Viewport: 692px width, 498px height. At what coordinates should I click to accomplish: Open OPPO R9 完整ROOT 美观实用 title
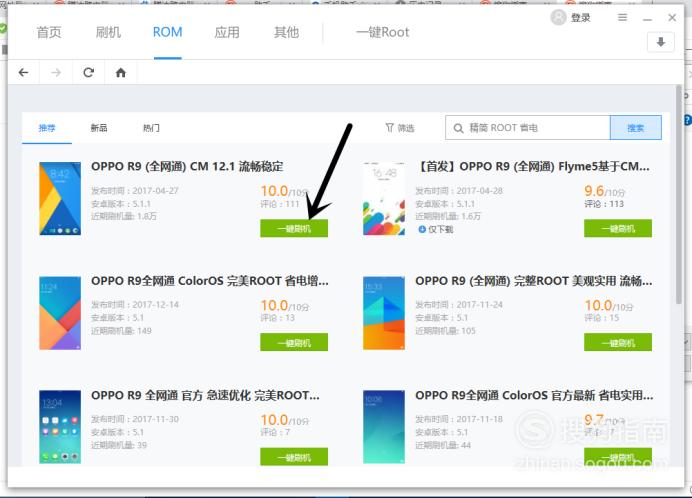point(534,281)
